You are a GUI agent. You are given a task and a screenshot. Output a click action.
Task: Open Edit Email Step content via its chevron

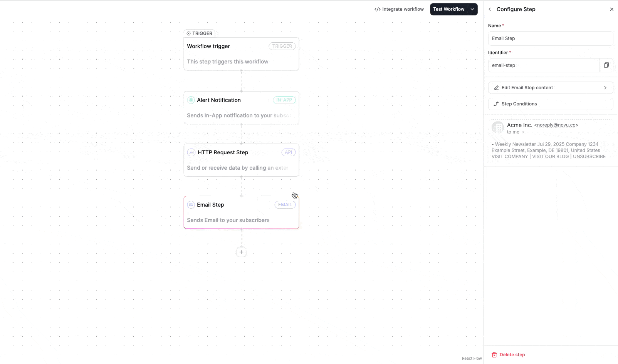pyautogui.click(x=605, y=87)
